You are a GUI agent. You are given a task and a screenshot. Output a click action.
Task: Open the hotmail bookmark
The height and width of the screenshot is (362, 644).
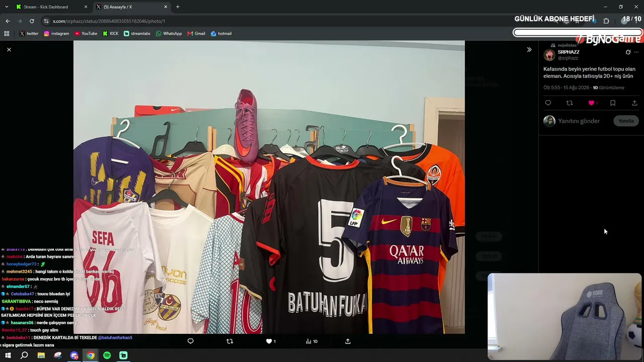(x=221, y=34)
